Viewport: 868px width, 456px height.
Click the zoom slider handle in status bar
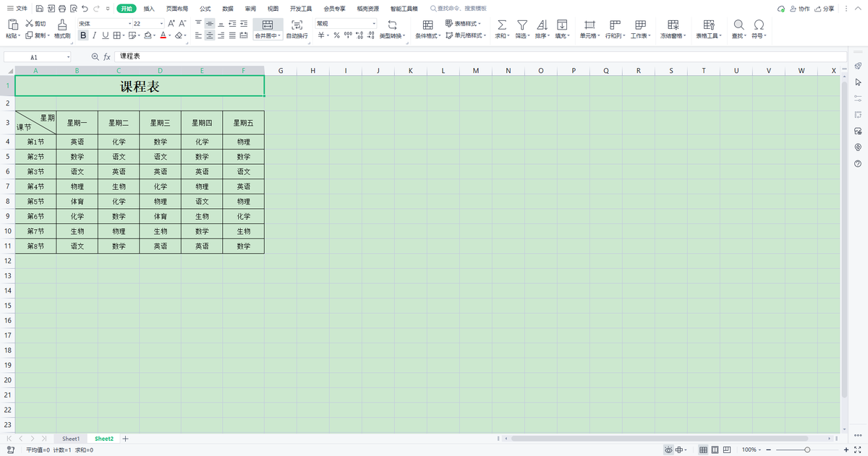pyautogui.click(x=807, y=449)
